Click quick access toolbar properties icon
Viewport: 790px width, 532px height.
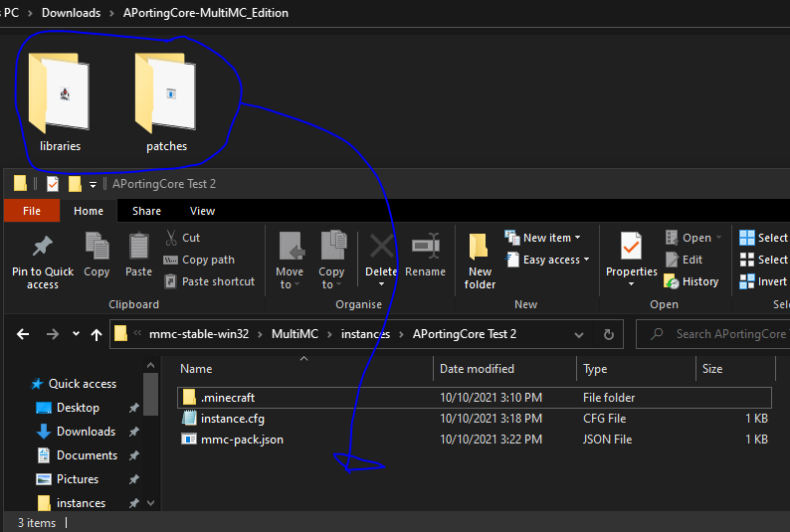click(53, 184)
